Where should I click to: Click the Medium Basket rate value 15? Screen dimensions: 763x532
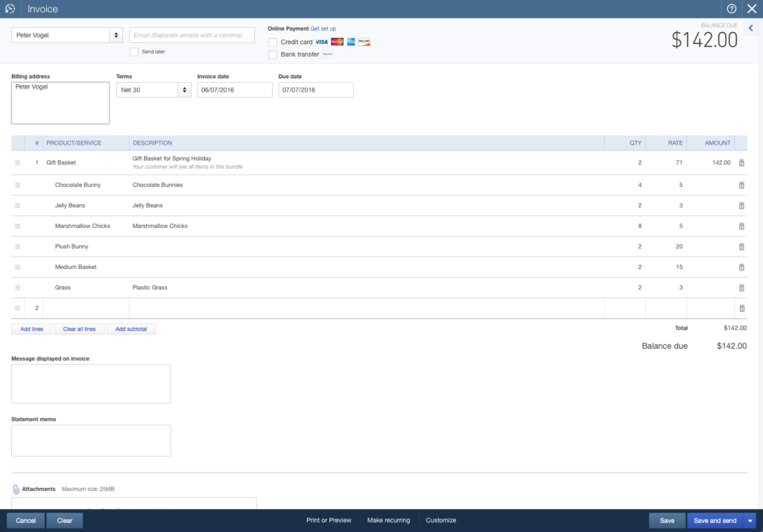(x=679, y=267)
